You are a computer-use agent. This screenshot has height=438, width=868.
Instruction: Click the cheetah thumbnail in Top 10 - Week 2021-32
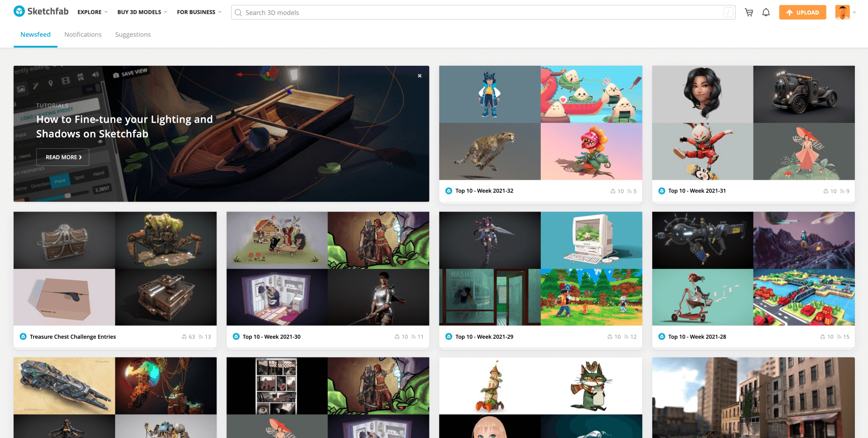490,151
